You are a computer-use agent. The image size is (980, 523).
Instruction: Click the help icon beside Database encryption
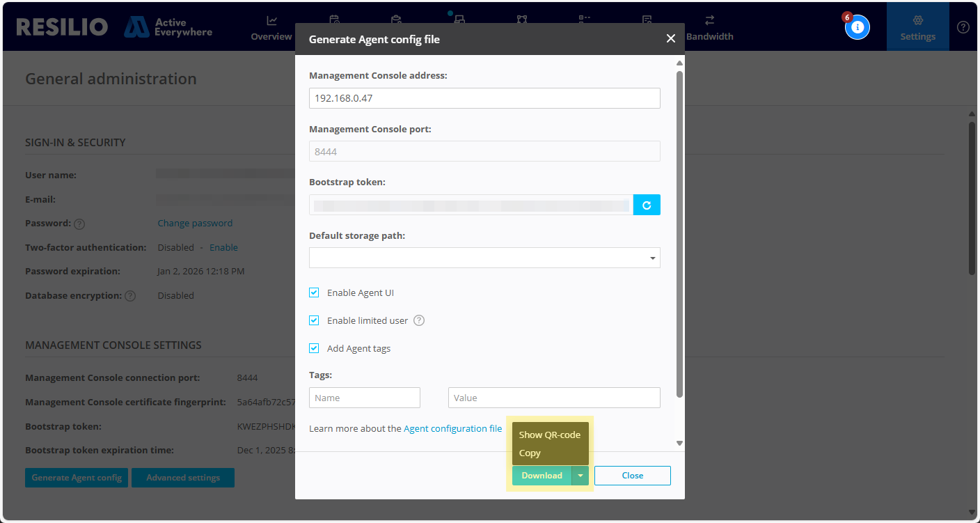pyautogui.click(x=130, y=295)
